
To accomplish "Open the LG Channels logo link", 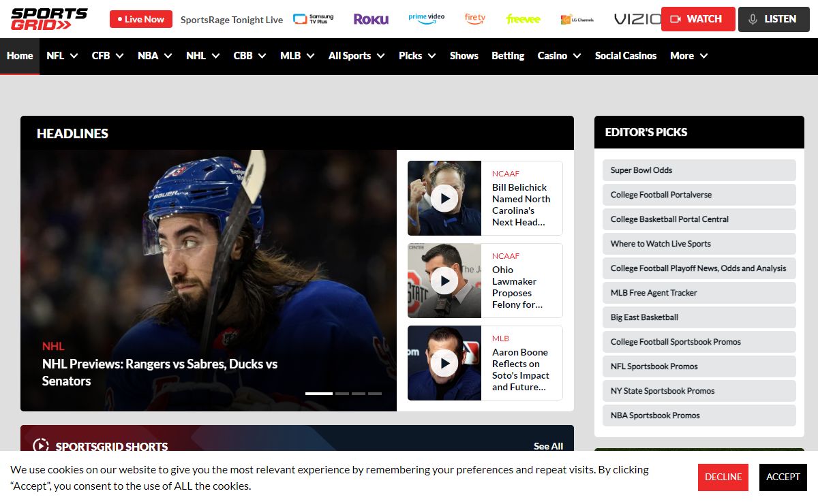I will click(577, 19).
